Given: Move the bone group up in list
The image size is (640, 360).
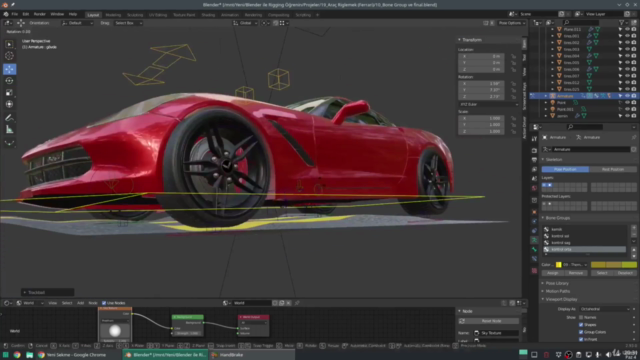Looking at the screenshot, I should tap(634, 249).
